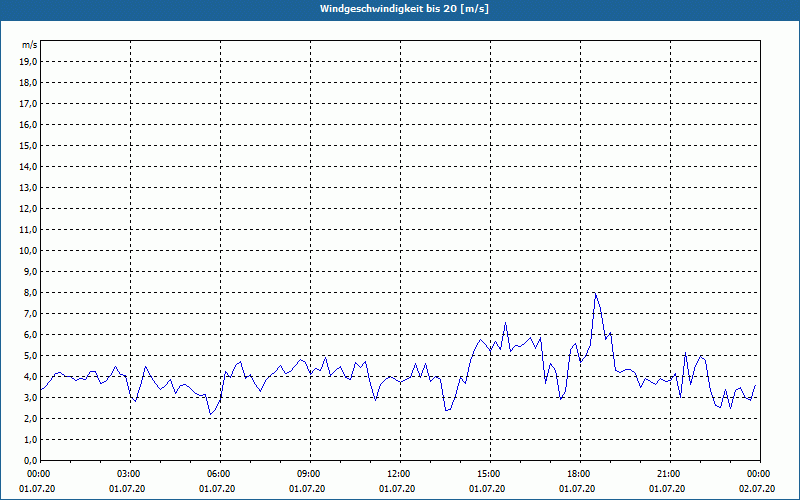Click the "9,0" y-axis label

(30, 271)
